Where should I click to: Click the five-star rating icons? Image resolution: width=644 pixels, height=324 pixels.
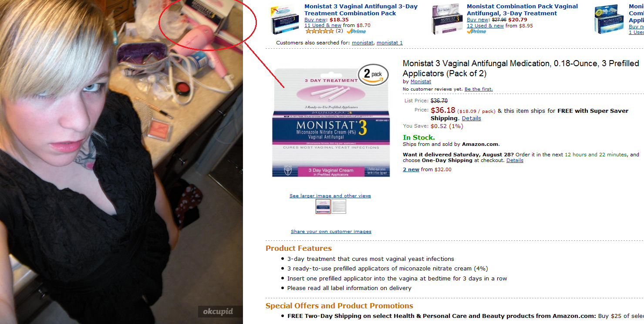click(319, 31)
